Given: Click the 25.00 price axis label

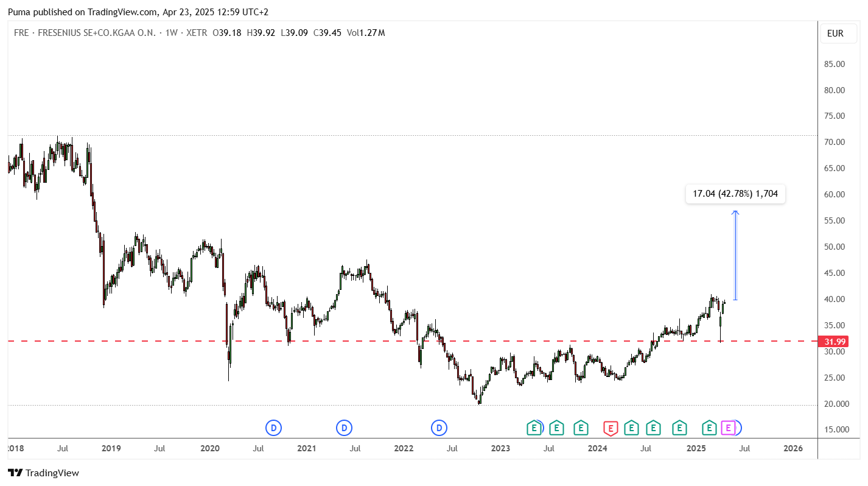Looking at the screenshot, I should [835, 378].
